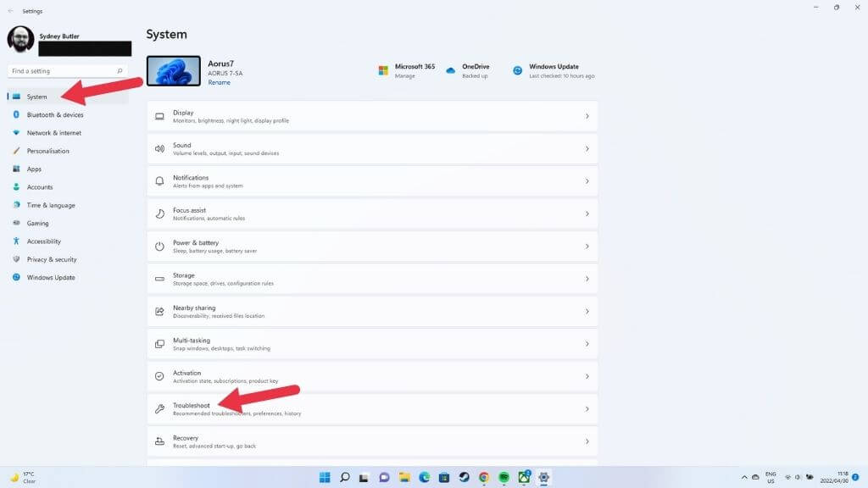Expand the Multi-tasking row chevron

click(587, 344)
